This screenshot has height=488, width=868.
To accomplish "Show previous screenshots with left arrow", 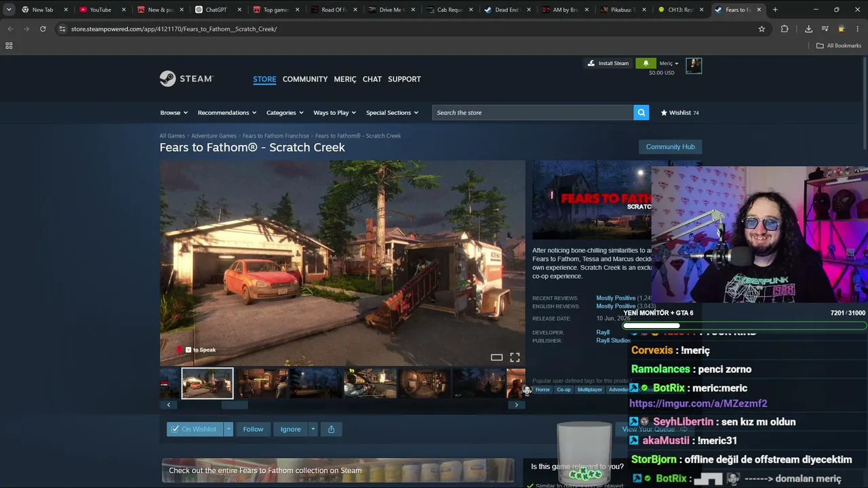I will (x=169, y=405).
